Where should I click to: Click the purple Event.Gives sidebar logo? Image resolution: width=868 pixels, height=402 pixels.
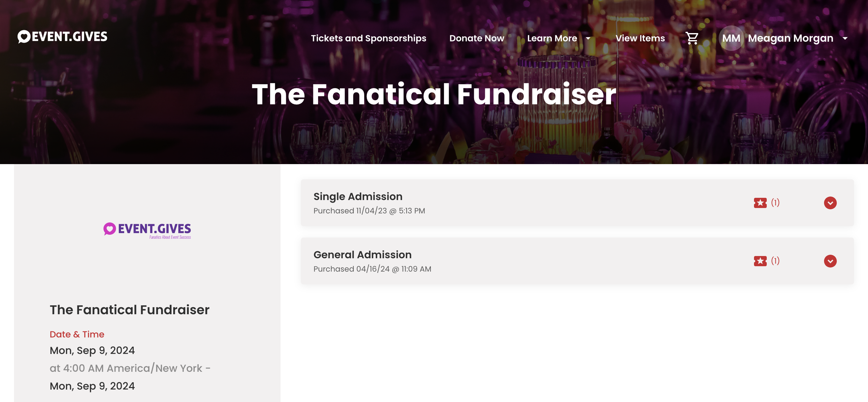pyautogui.click(x=147, y=231)
